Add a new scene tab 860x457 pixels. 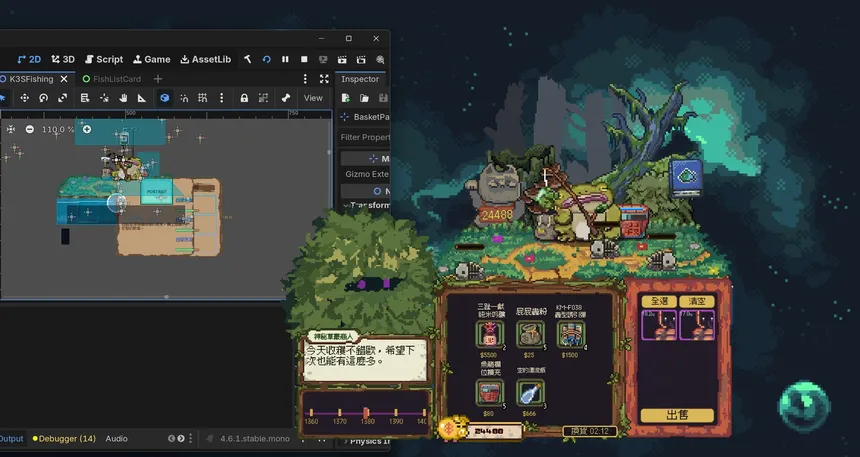click(158, 79)
